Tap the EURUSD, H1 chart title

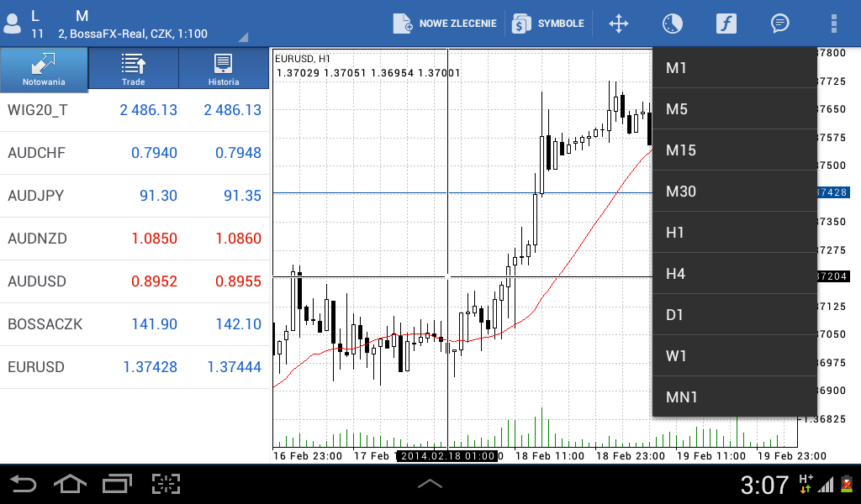pos(303,59)
